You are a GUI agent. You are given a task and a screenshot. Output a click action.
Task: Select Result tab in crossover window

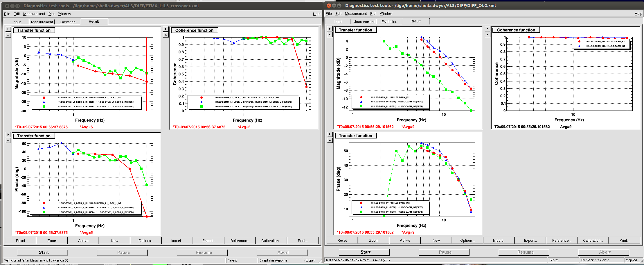click(x=94, y=21)
